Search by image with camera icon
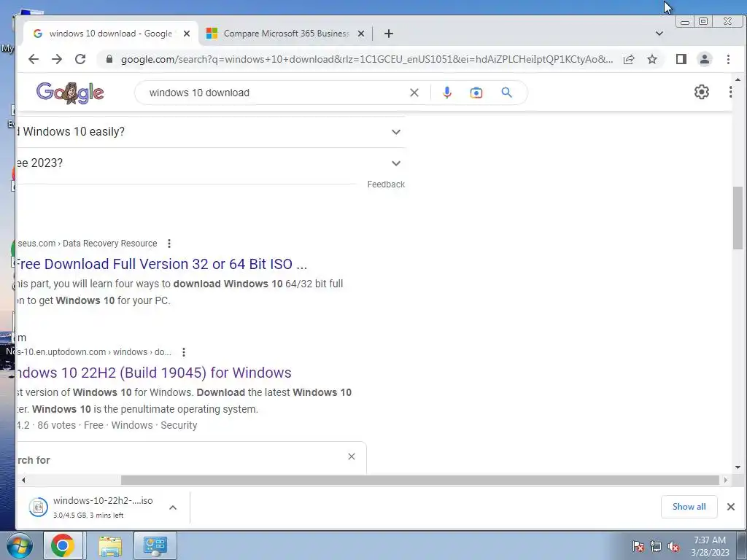Image resolution: width=747 pixels, height=560 pixels. pos(476,93)
